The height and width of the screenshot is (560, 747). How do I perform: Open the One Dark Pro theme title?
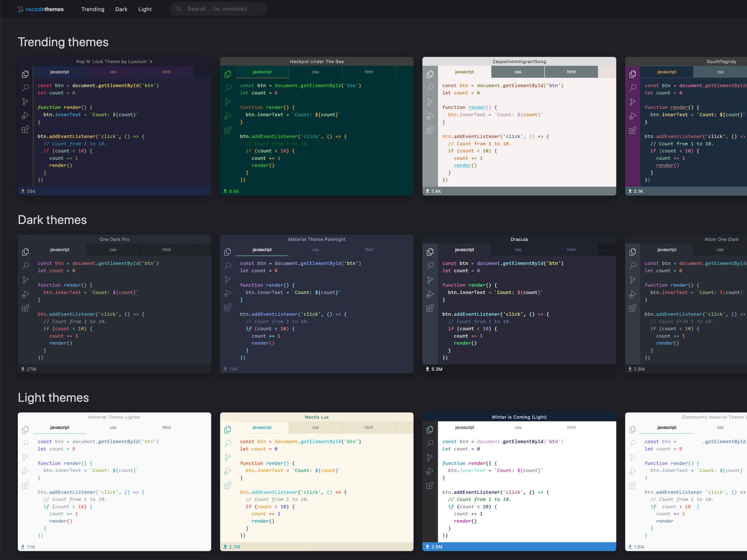click(114, 239)
